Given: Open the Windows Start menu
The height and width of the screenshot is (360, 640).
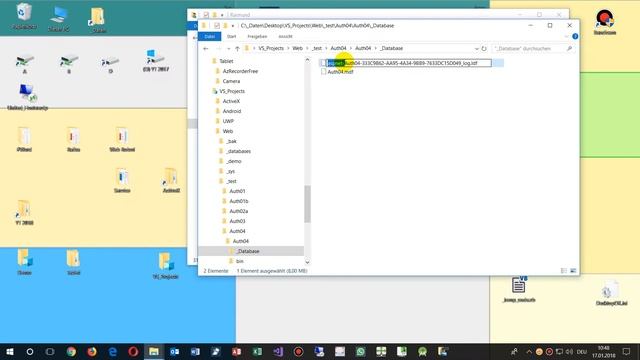Looking at the screenshot, I should 9,351.
